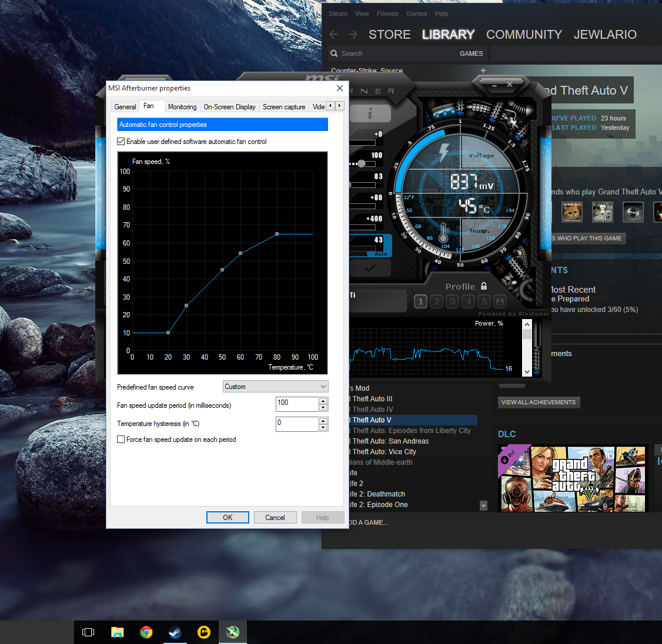This screenshot has height=644, width=662.
Task: Increase temperature hysteresis value
Action: [323, 421]
